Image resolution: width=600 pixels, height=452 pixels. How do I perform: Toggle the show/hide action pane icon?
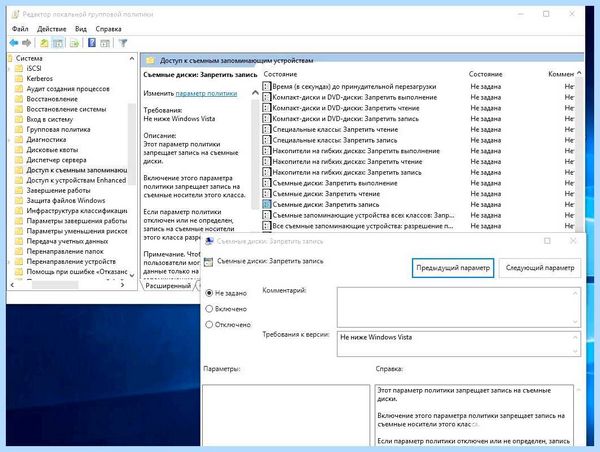click(x=105, y=43)
